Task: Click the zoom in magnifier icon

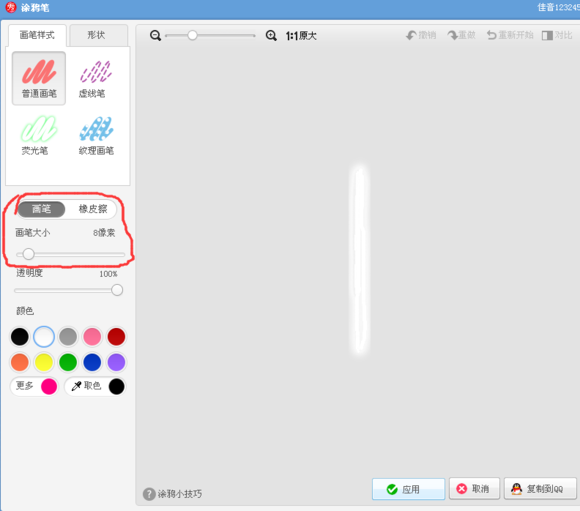Action: [x=271, y=36]
